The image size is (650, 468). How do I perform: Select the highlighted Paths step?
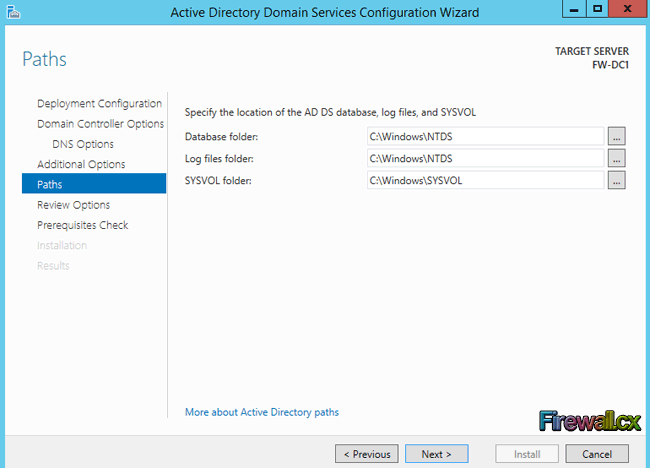[94, 184]
